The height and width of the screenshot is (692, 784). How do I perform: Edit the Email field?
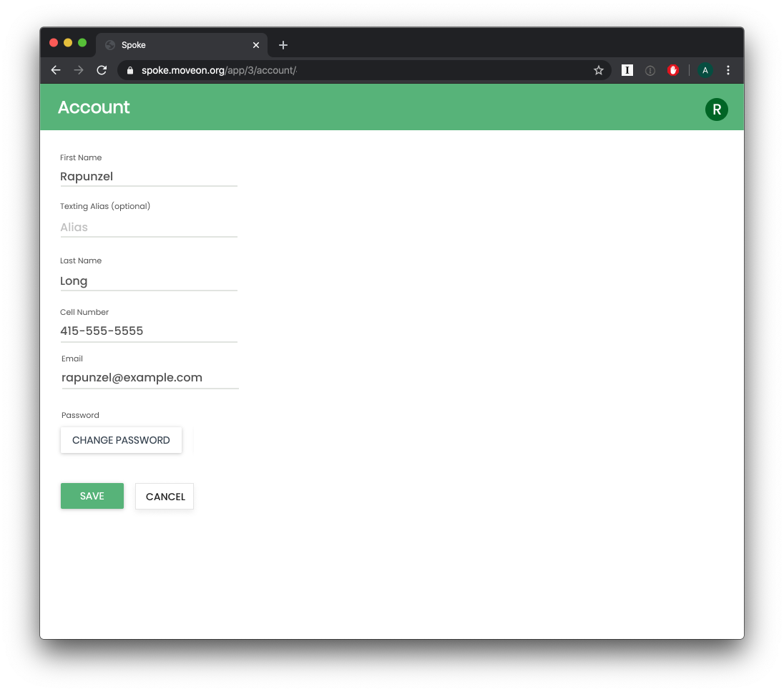click(x=150, y=378)
